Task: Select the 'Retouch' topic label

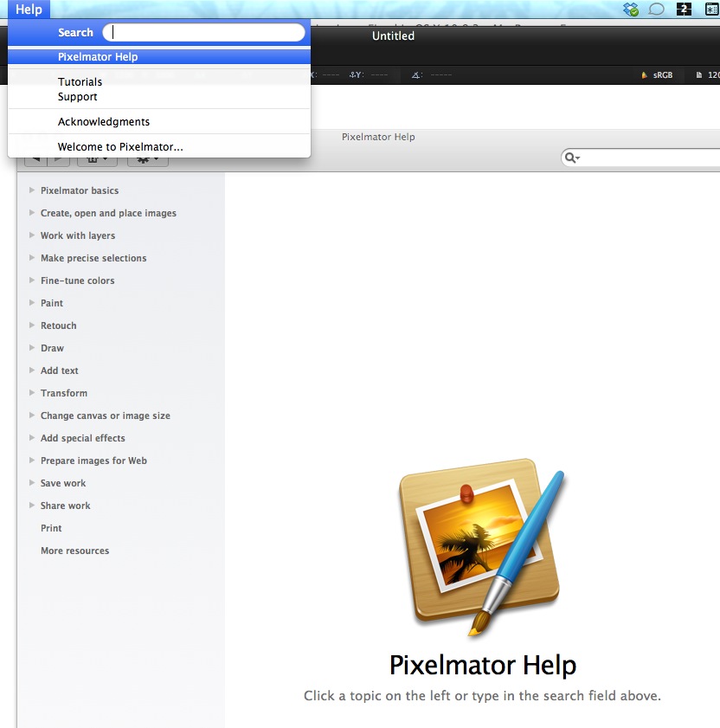Action: 59,325
